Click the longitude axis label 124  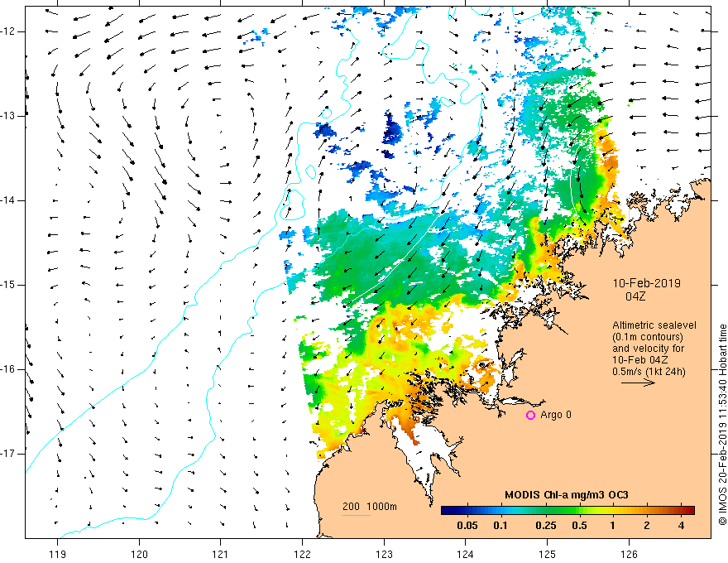point(465,554)
